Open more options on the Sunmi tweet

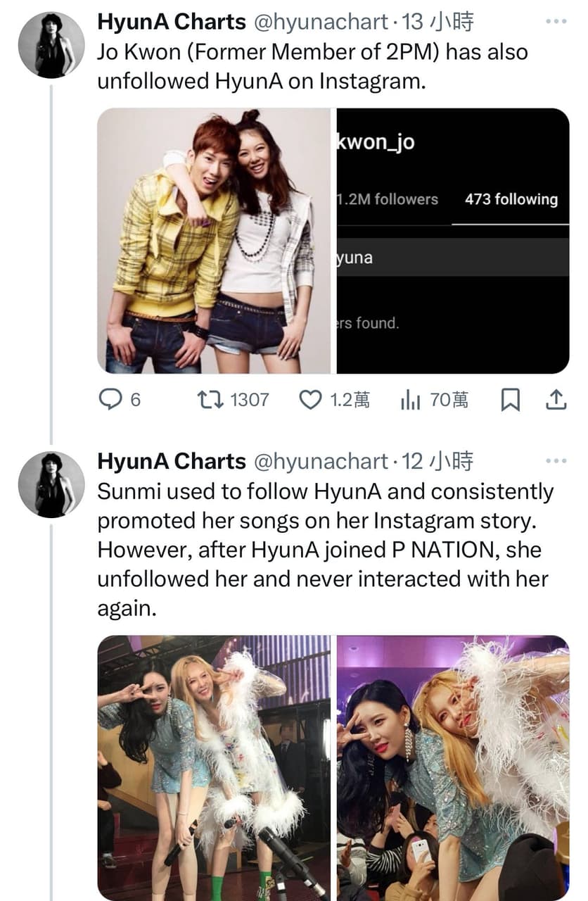[556, 461]
